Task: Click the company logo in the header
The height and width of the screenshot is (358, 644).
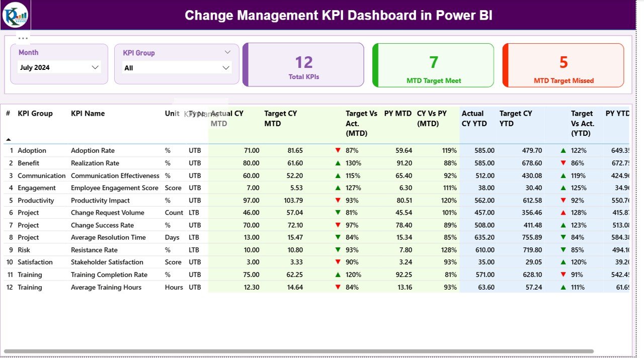Action: coord(16,15)
